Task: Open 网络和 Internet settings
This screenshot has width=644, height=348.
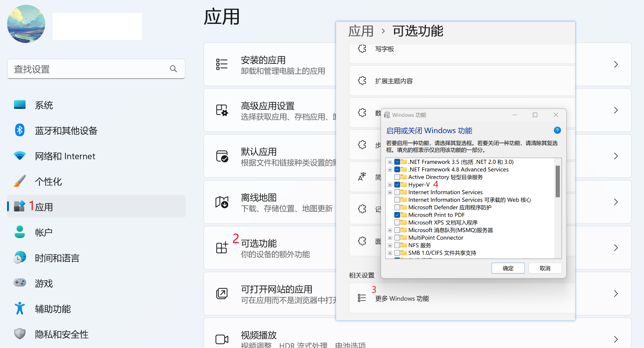Action: click(65, 156)
